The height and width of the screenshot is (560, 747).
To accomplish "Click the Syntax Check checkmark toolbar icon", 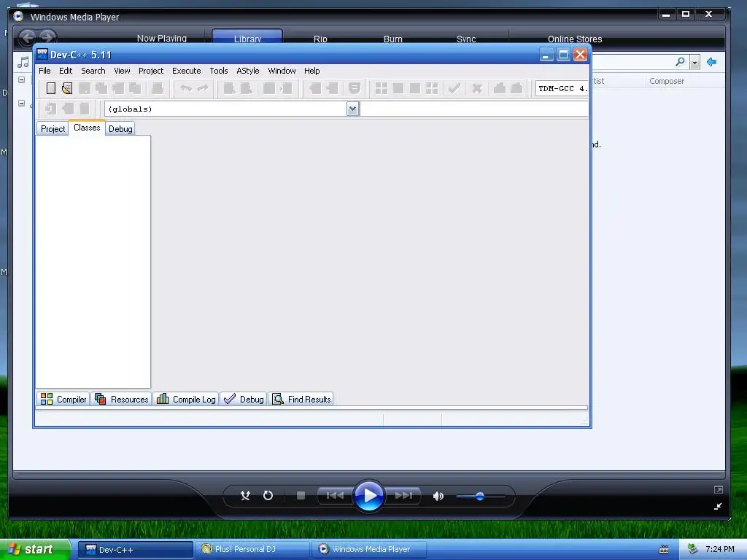I will click(x=454, y=88).
